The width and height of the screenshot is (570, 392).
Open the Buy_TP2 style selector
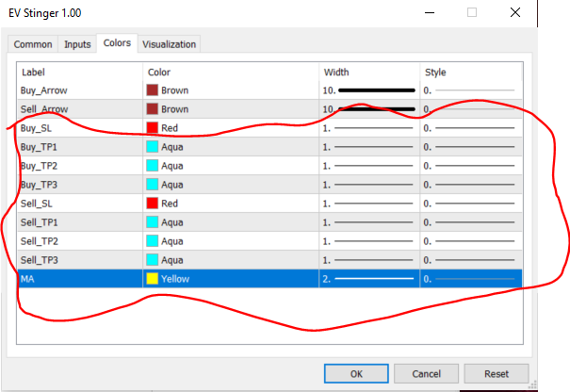pos(471,166)
